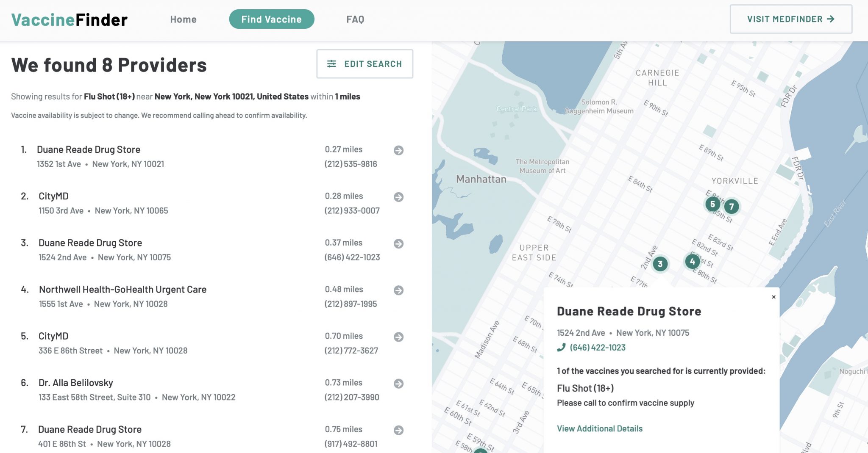Click the VaccineFinder logo

70,20
